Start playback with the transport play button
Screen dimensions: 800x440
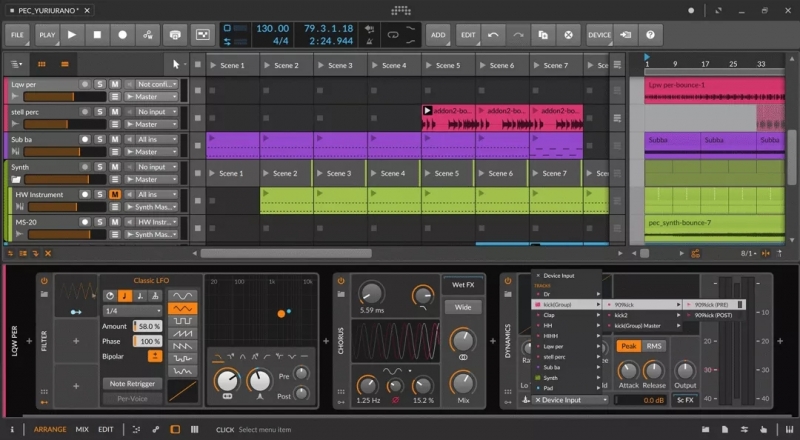click(x=72, y=35)
